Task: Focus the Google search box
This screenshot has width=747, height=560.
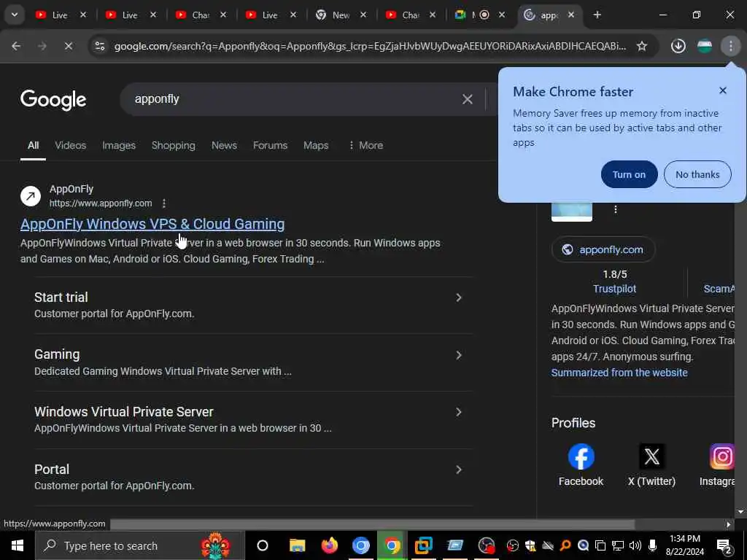Action: [x=295, y=99]
